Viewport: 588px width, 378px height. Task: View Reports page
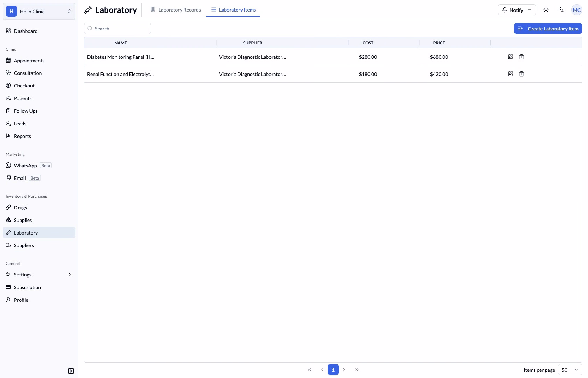(39, 136)
